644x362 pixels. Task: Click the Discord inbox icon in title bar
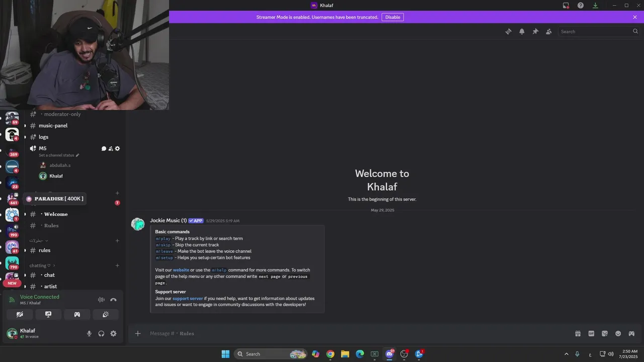coord(566,6)
